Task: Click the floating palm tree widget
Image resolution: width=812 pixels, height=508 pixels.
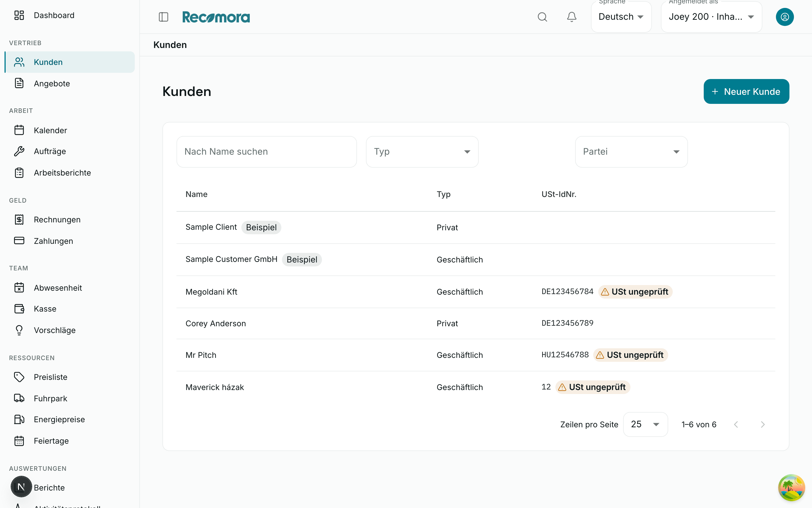Action: click(791, 487)
